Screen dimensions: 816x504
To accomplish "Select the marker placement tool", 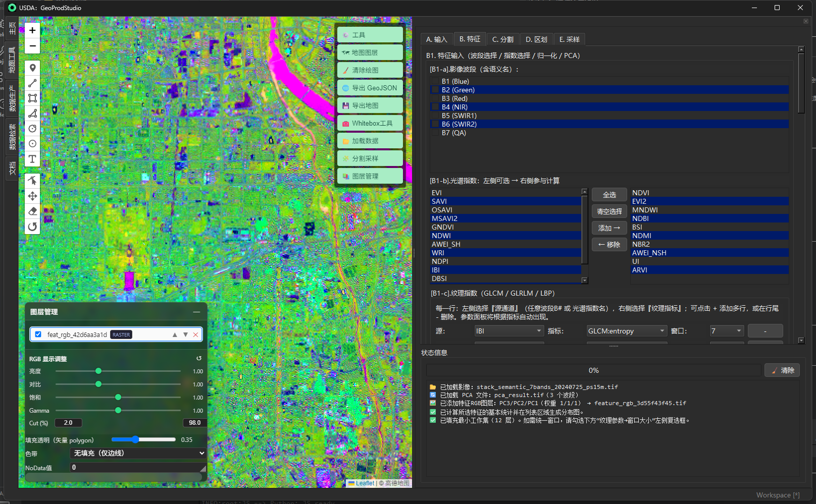I will click(32, 68).
